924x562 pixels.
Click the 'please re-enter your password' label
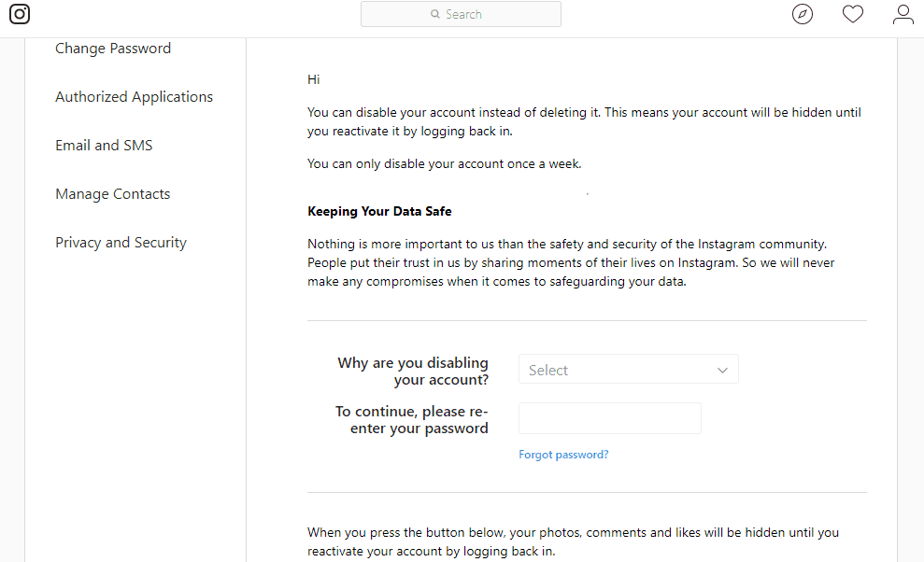(412, 419)
